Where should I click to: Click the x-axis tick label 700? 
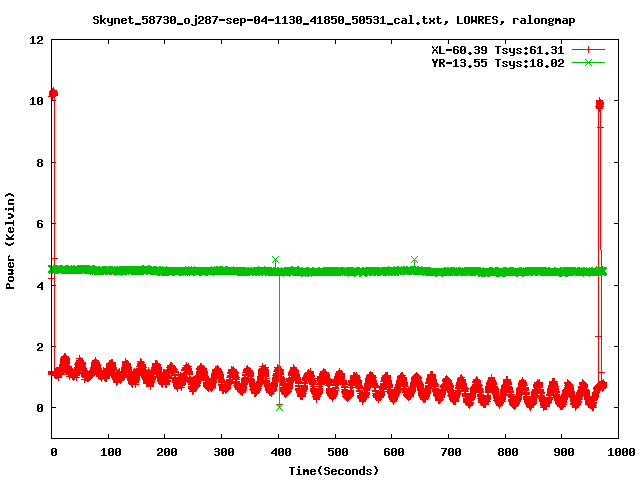[451, 452]
